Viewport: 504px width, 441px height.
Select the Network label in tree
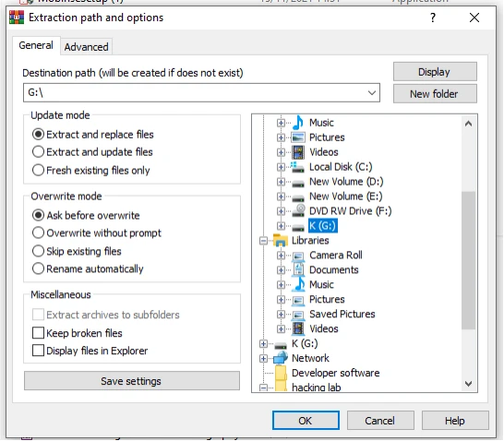tap(310, 358)
